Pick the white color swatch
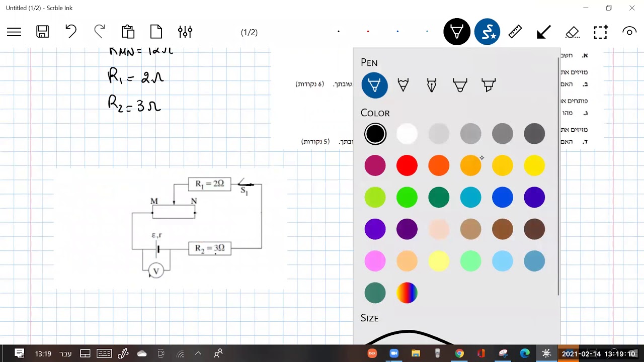644x362 pixels. [407, 134]
